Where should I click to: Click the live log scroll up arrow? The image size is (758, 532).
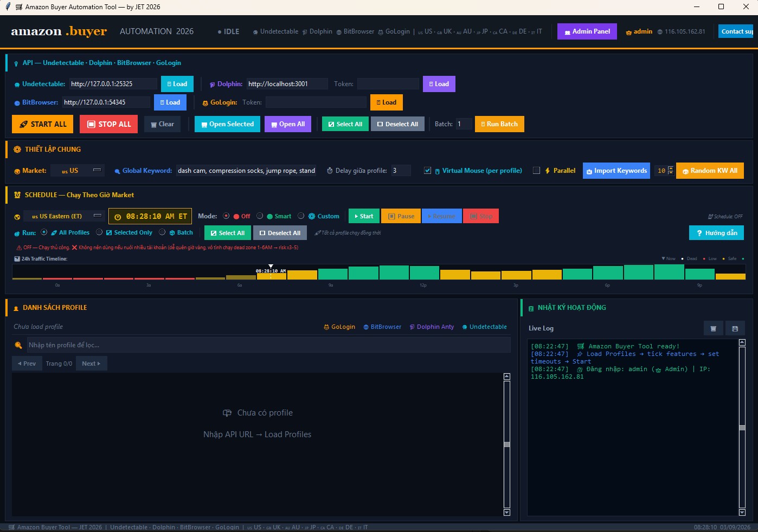[742, 342]
